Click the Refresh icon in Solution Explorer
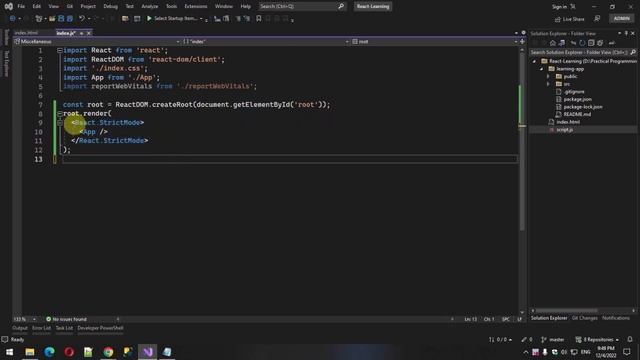 coord(582,43)
